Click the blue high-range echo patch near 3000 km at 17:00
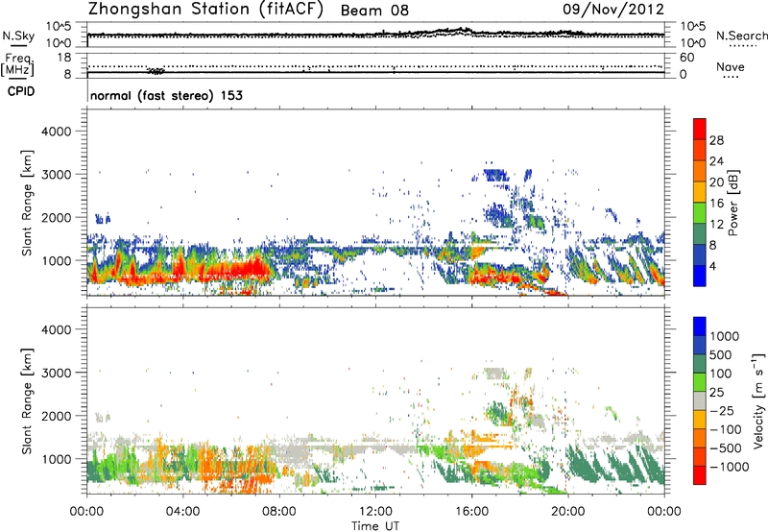Screen dimensions: 768x532 click(495, 175)
